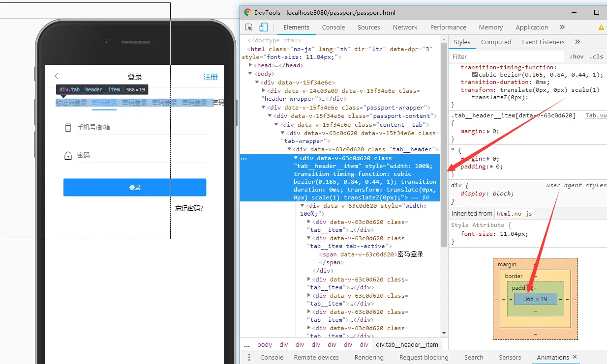This screenshot has width=607, height=364.
Task: Click the html.no-js inherited element link
Action: point(514,213)
